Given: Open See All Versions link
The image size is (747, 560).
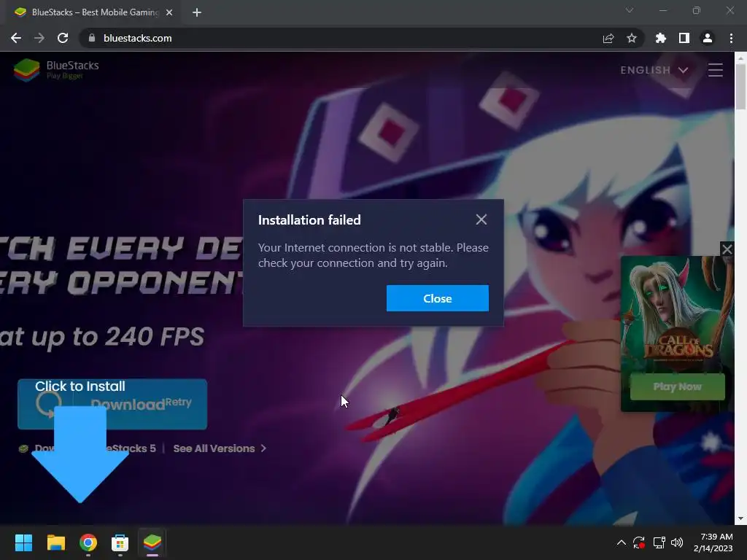Looking at the screenshot, I should coord(219,448).
